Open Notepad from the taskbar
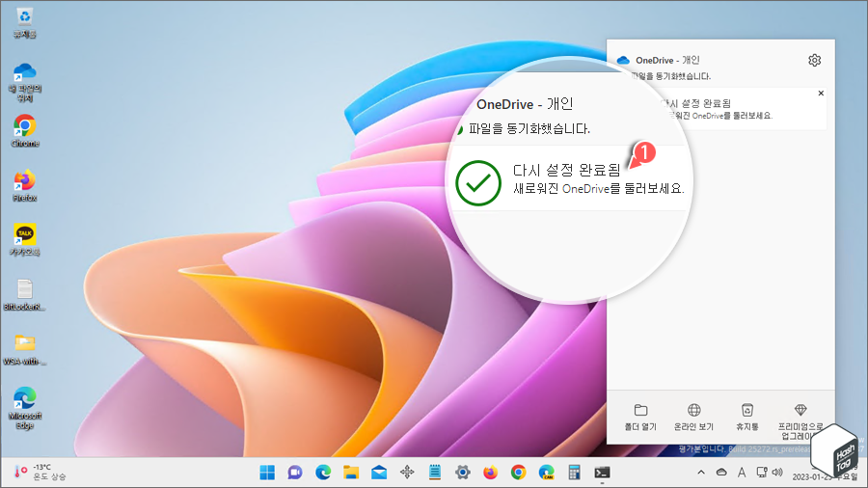 point(435,473)
